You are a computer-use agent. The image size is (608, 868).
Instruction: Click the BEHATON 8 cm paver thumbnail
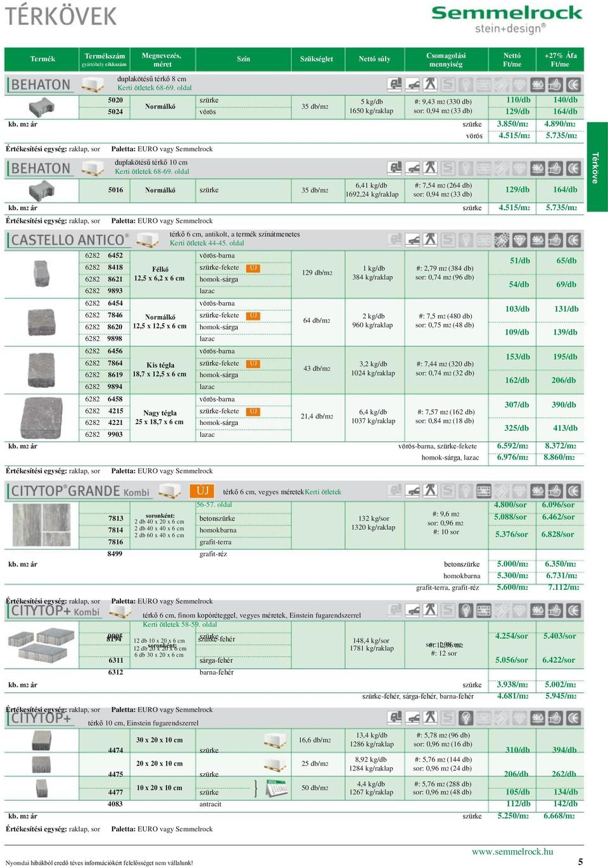pyautogui.click(x=42, y=107)
